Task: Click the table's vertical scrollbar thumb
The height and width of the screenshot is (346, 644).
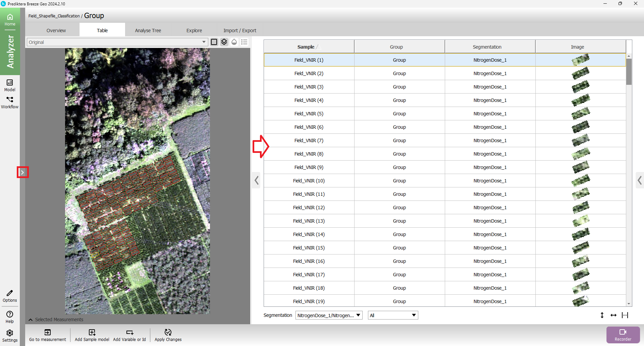Action: (629, 71)
